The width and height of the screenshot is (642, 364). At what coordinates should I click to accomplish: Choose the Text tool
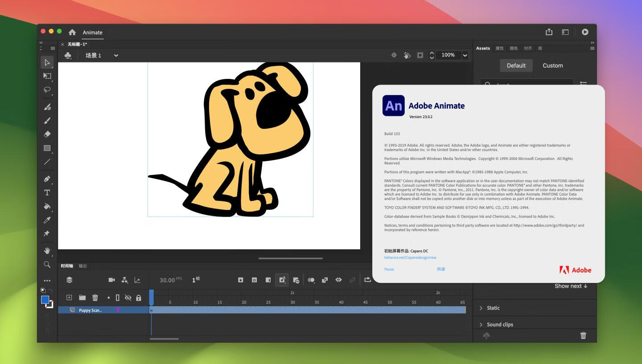pyautogui.click(x=47, y=192)
